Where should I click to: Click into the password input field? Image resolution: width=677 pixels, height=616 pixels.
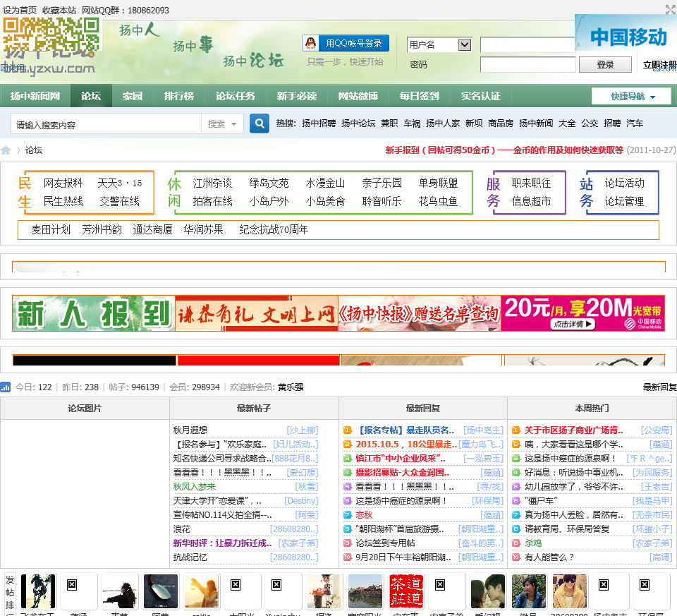527,65
